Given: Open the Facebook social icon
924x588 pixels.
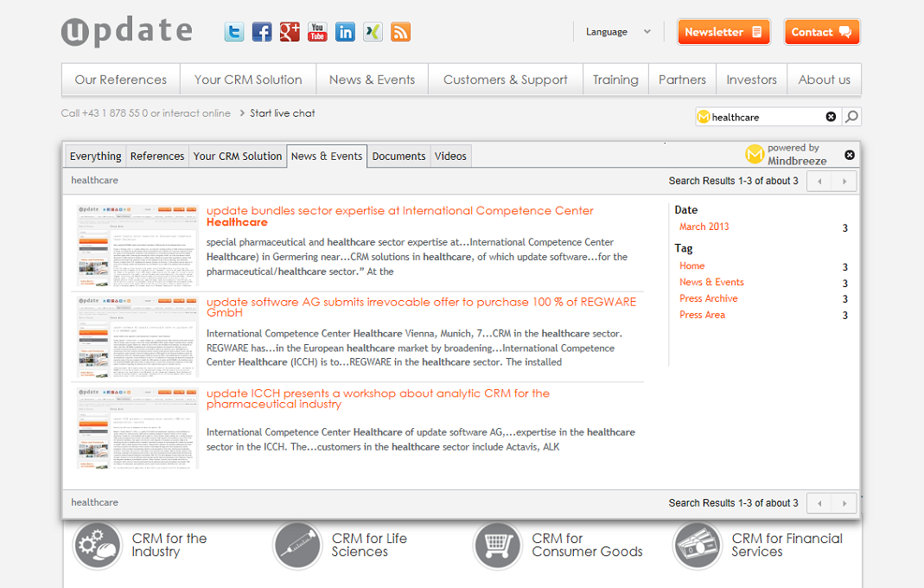Looking at the screenshot, I should click(262, 32).
